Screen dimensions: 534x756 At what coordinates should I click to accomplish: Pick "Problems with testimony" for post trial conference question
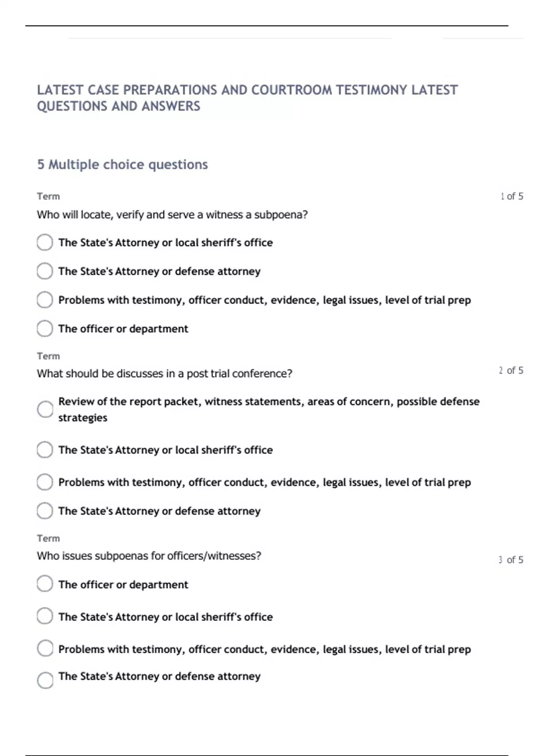tap(45, 483)
